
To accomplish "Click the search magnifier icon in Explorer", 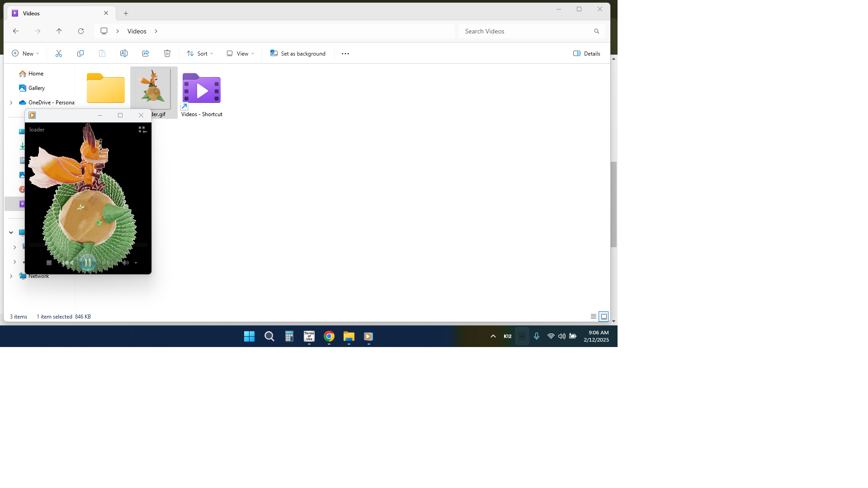I will click(x=597, y=31).
